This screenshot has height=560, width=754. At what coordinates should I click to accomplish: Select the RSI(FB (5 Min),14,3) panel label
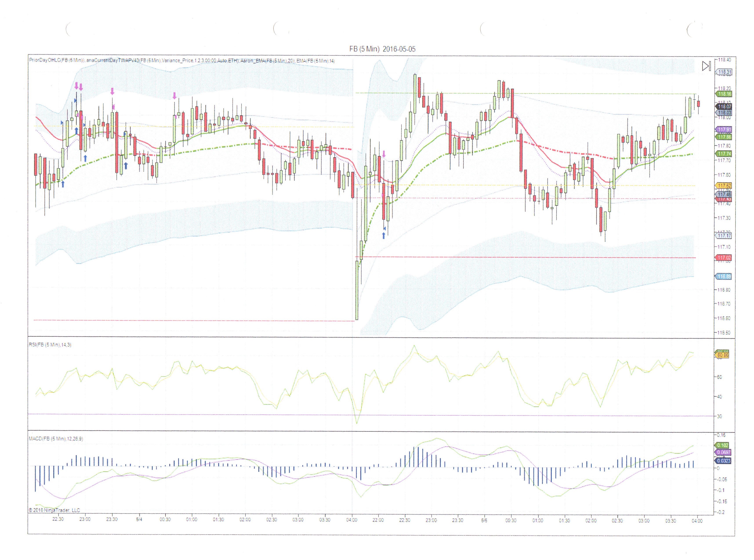(50, 345)
